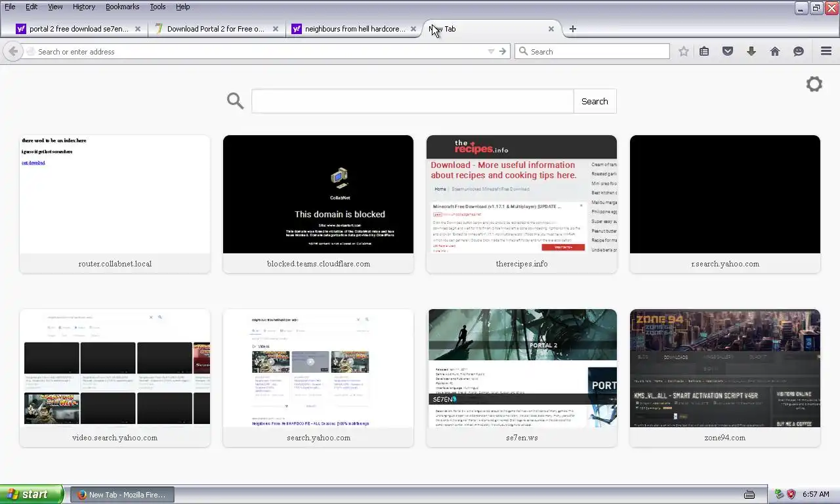Open router.collabnet.local tile
This screenshot has height=504, width=840.
[x=115, y=204]
